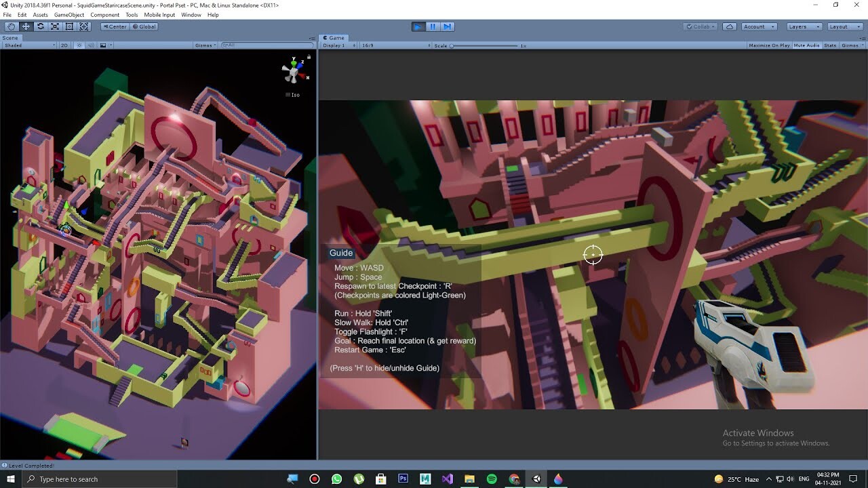Open the Scene panel options menu
This screenshot has width=868, height=488.
tap(312, 38)
